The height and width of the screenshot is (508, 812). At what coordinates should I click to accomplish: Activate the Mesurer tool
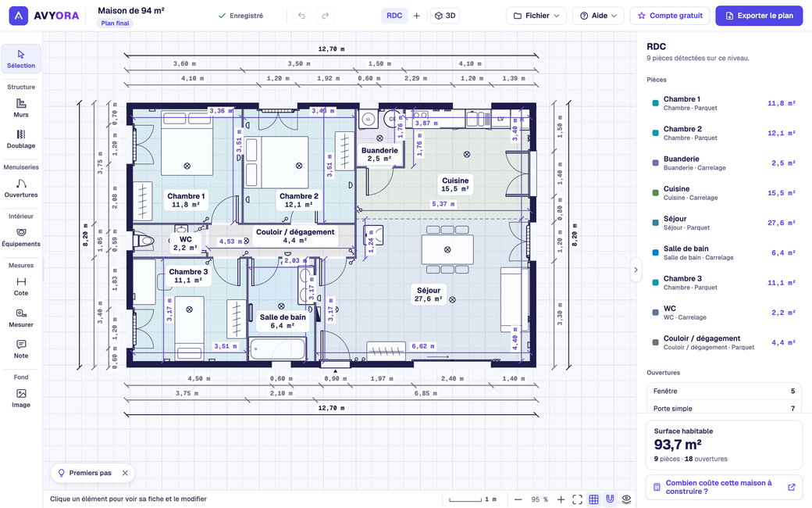point(21,318)
